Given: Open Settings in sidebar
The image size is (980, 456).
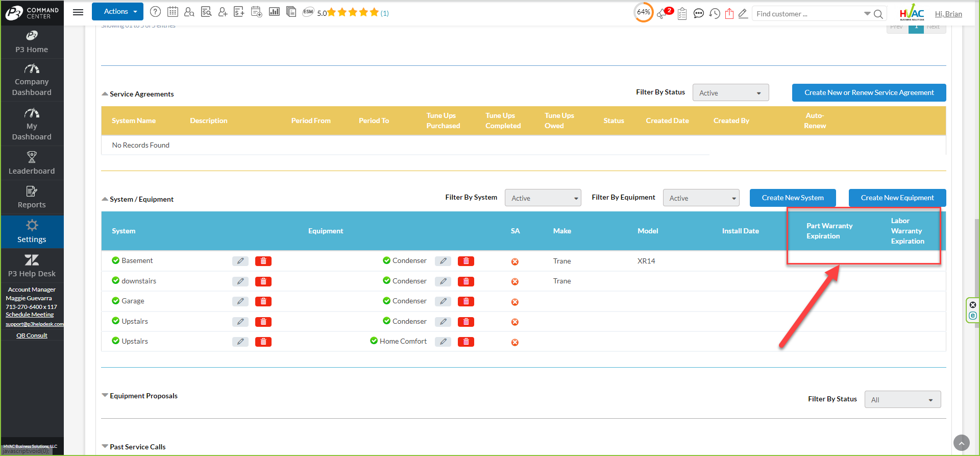Looking at the screenshot, I should tap(32, 232).
